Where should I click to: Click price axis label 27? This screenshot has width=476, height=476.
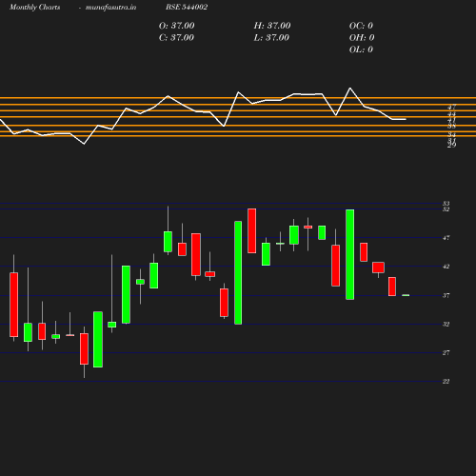446,352
